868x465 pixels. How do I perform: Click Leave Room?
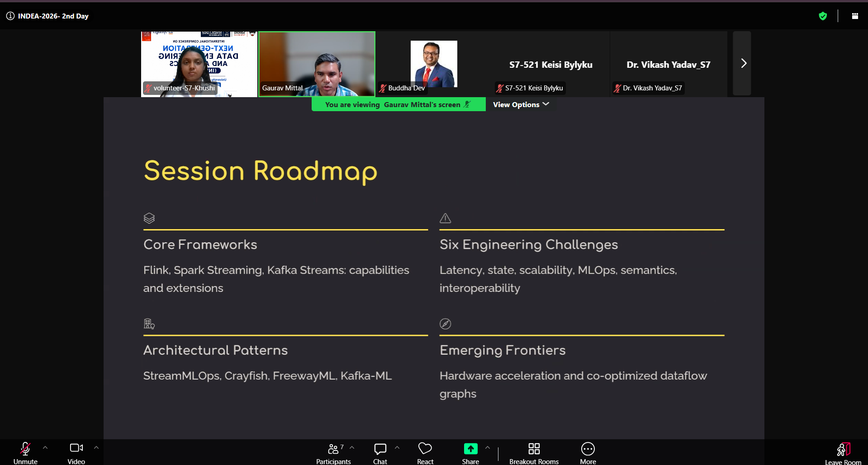843,453
